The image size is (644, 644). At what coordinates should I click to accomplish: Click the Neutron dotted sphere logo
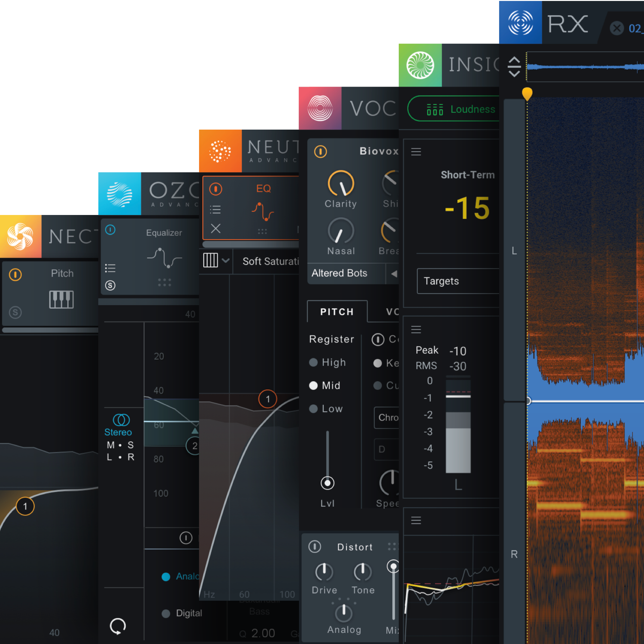[220, 151]
